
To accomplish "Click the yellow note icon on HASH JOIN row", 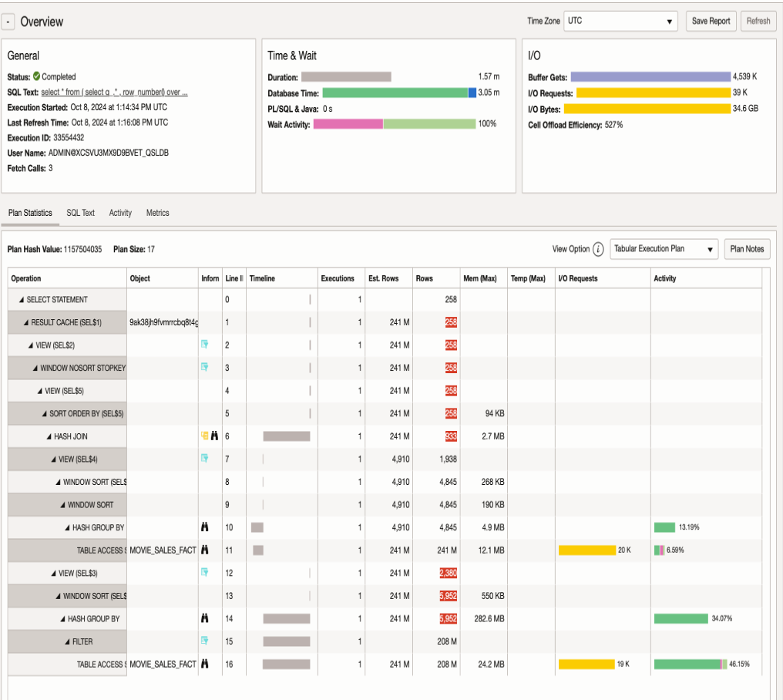I will tap(205, 436).
